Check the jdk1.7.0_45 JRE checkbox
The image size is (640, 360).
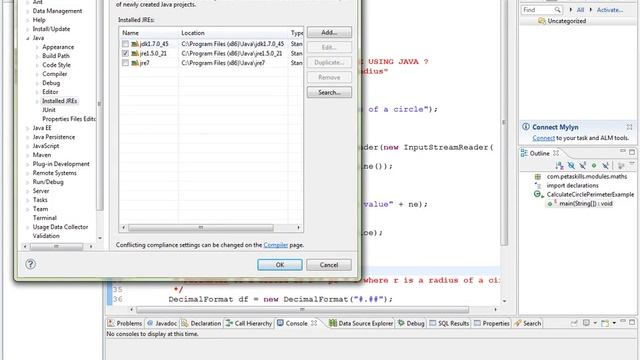point(125,44)
